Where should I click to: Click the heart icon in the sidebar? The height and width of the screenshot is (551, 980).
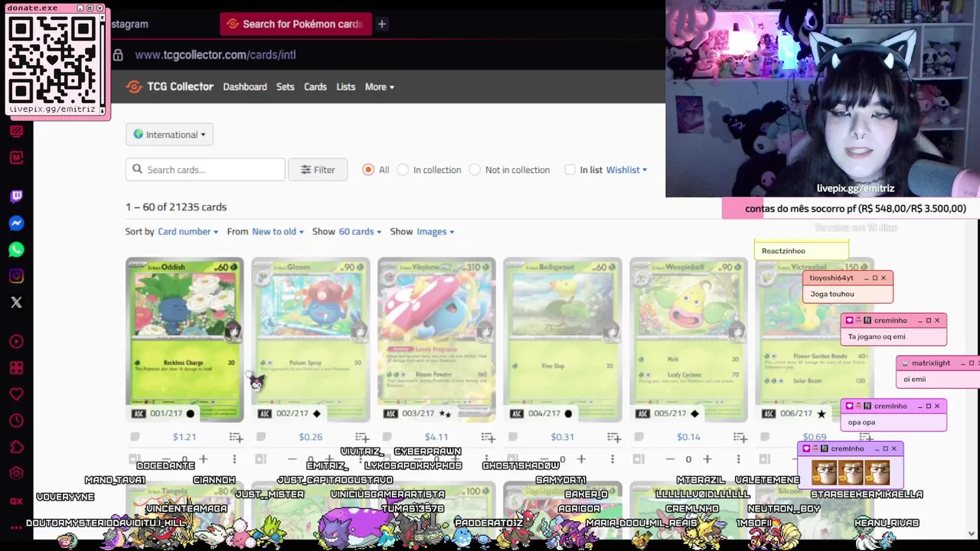16,394
